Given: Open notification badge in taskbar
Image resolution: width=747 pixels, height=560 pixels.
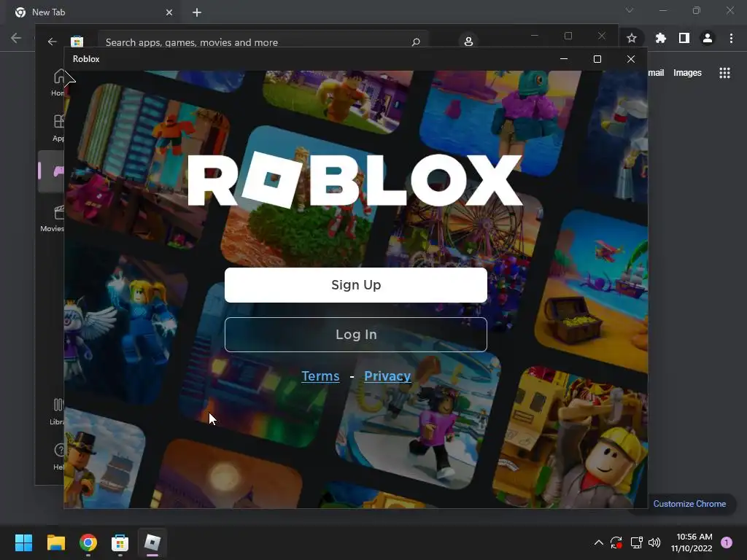Looking at the screenshot, I should tap(727, 542).
